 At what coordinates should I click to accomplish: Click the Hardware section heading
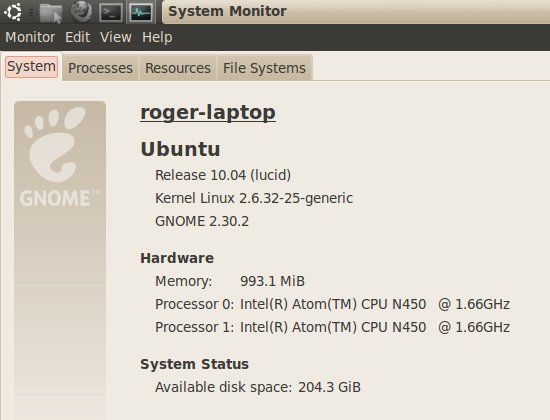pos(177,258)
